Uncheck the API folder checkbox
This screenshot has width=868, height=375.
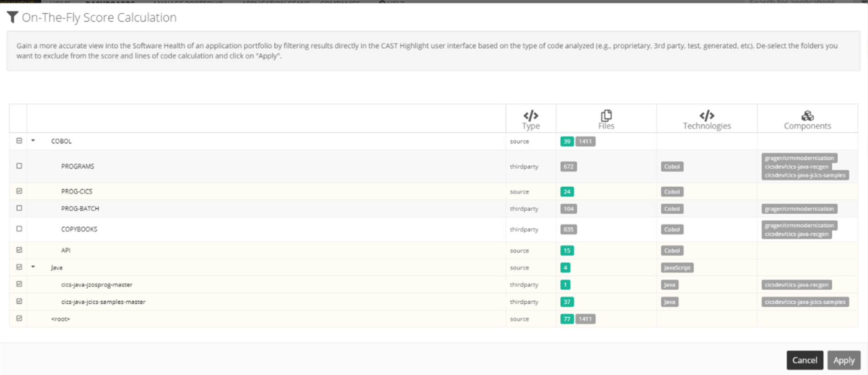[19, 250]
